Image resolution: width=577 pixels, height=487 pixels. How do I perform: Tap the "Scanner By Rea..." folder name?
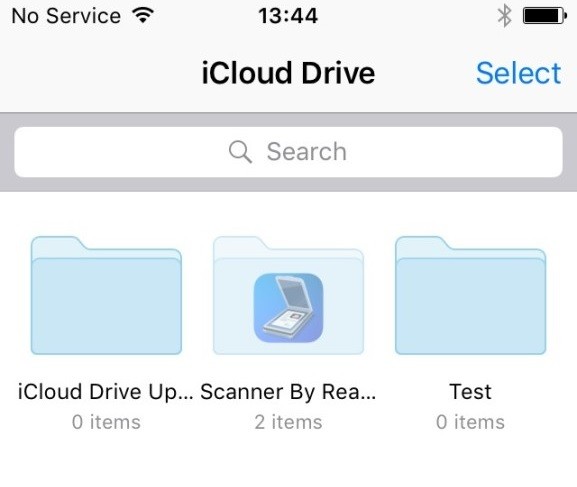point(288,391)
